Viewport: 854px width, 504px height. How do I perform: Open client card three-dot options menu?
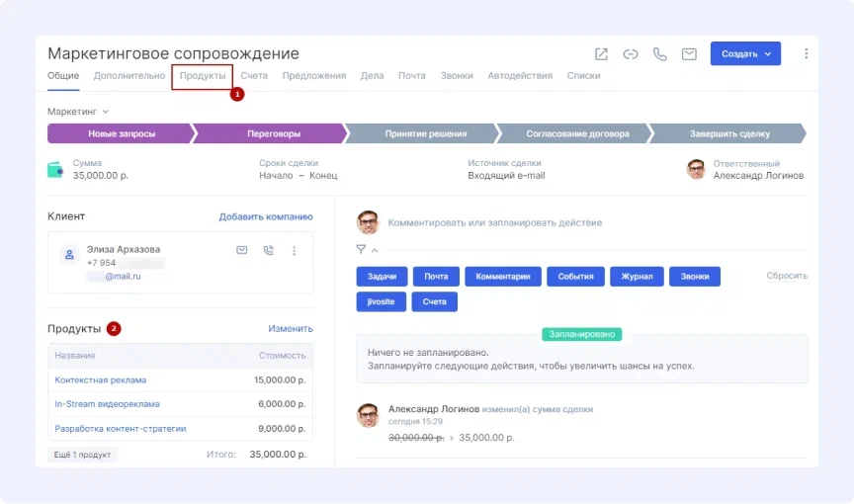point(294,251)
